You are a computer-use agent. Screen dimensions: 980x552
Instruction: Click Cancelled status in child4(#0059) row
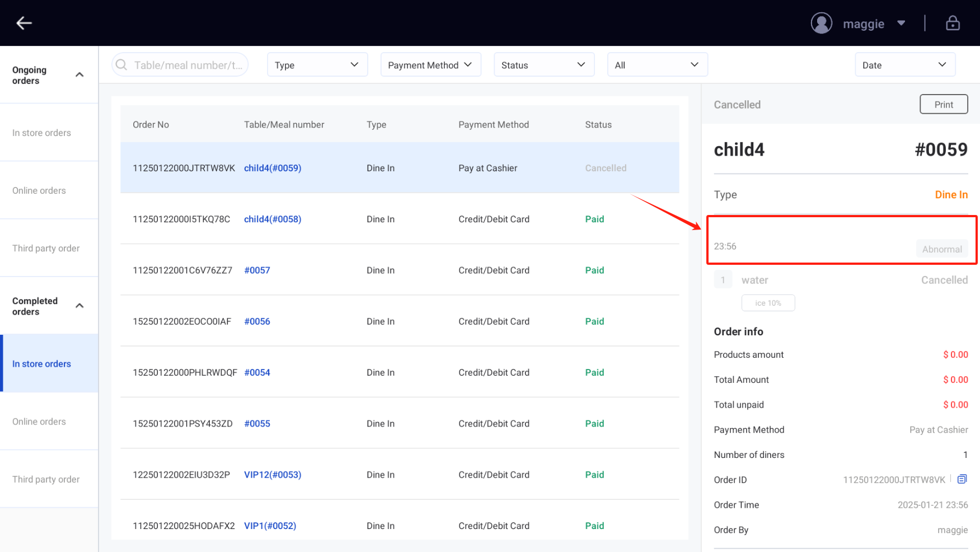(606, 168)
